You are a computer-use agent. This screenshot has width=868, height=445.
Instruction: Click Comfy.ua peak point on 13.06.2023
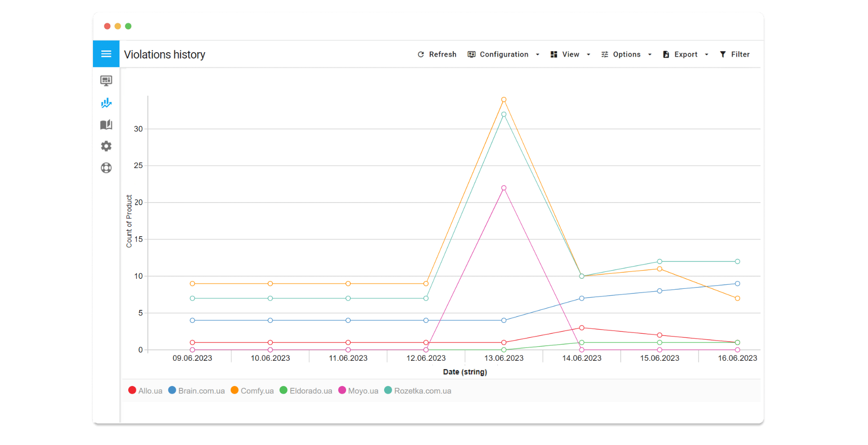coord(504,99)
